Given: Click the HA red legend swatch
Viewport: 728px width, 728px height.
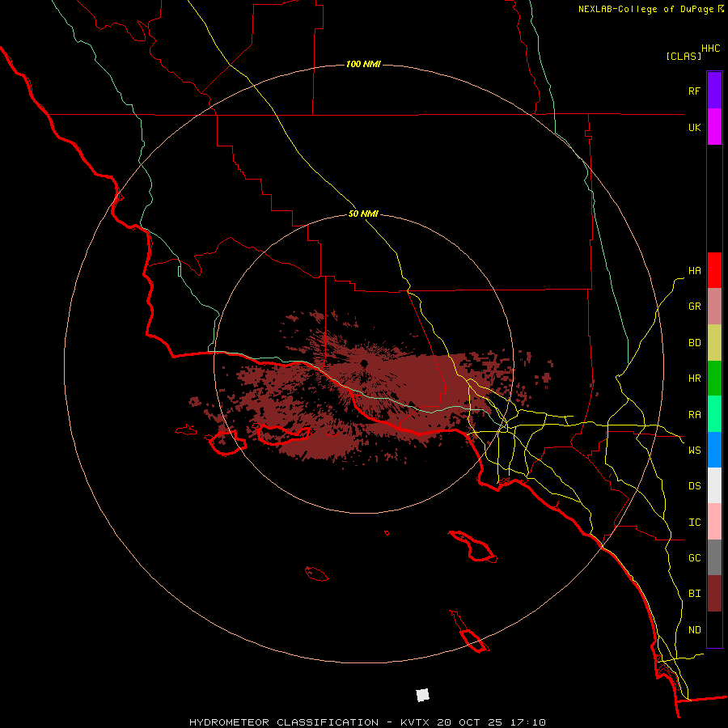Looking at the screenshot, I should pos(714,270).
